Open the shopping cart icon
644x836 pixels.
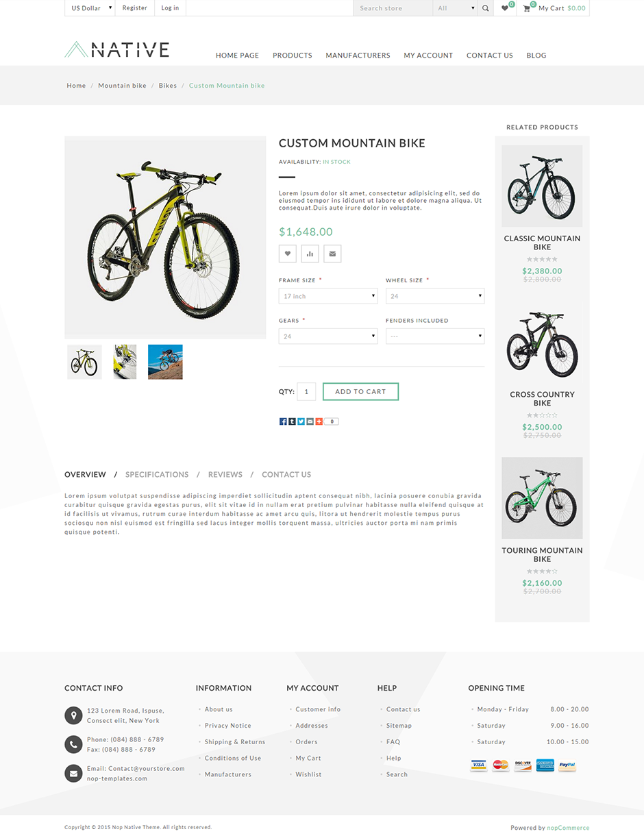[x=527, y=8]
